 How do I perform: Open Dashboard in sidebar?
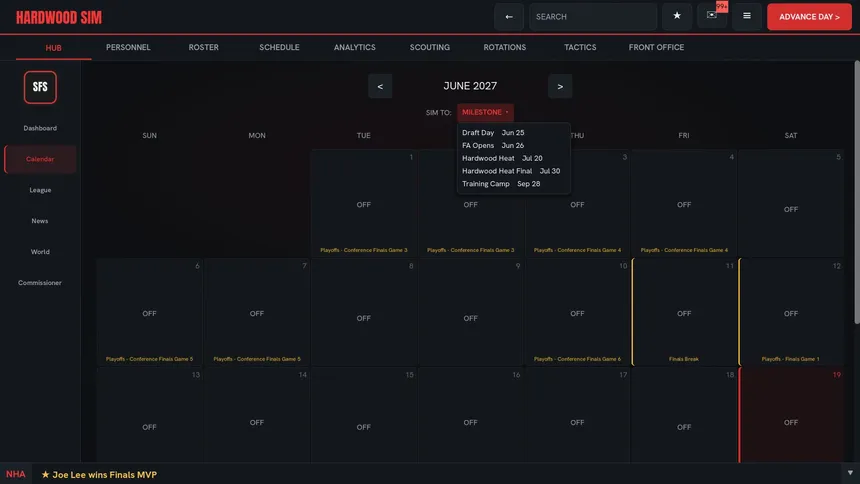tap(40, 128)
